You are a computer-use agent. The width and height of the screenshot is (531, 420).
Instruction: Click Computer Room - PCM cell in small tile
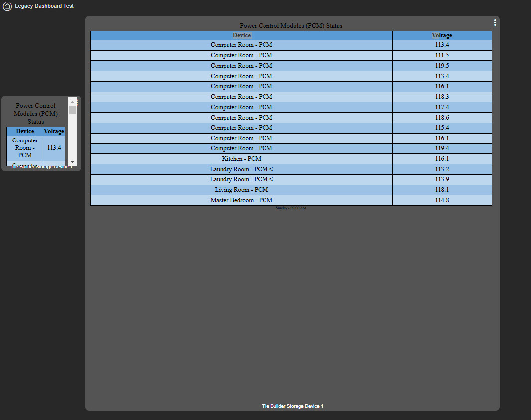tap(25, 148)
